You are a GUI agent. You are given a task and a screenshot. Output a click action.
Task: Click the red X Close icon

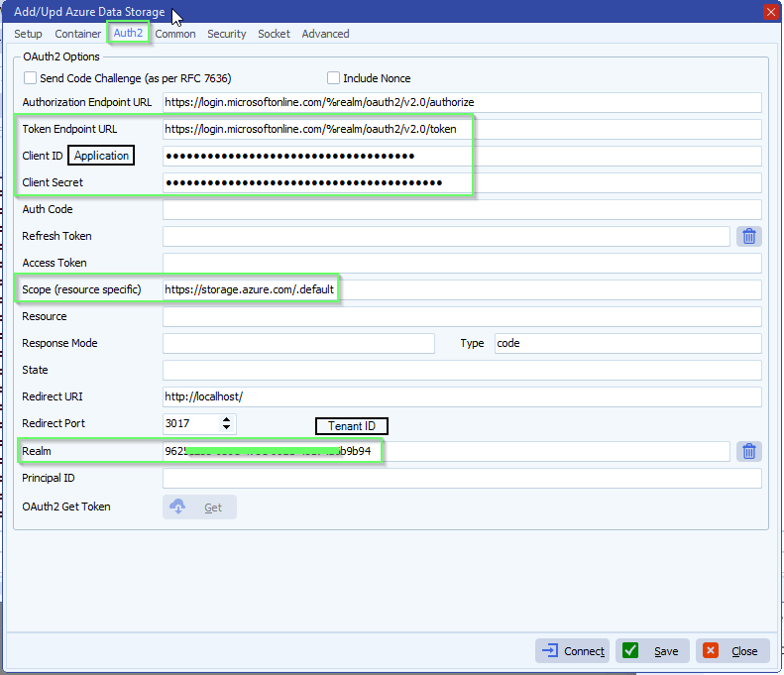710,650
